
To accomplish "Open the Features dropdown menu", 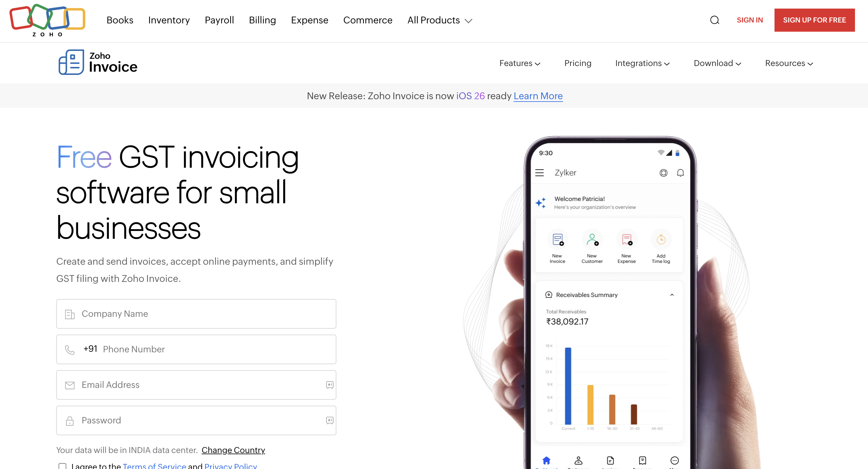I will [519, 63].
